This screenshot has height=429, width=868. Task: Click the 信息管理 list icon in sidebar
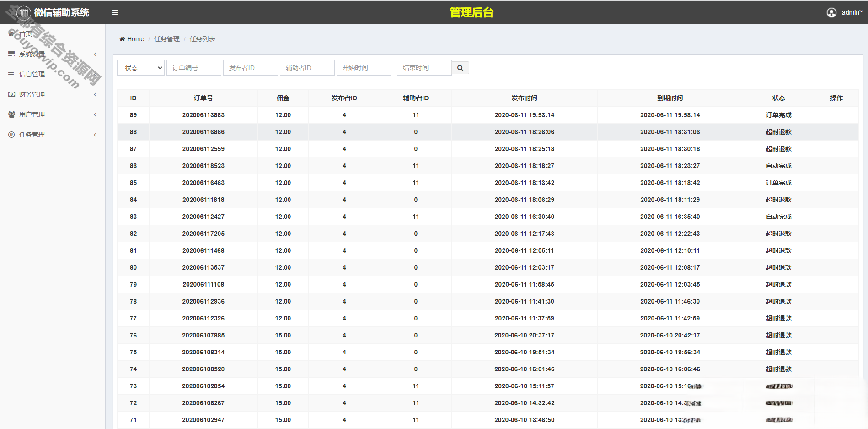point(11,74)
